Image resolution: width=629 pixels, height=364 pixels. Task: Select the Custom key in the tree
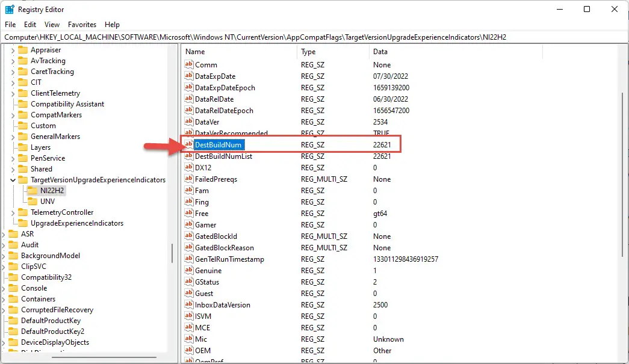43,126
